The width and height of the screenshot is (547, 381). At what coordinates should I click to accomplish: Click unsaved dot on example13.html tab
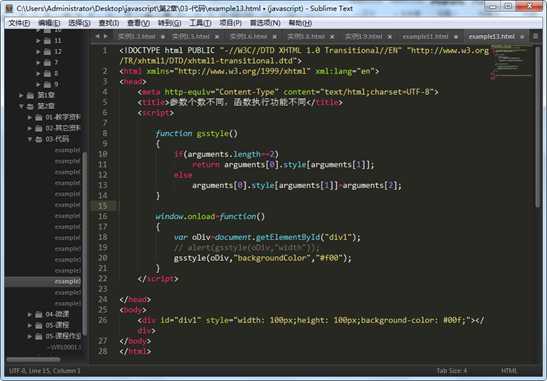click(522, 37)
